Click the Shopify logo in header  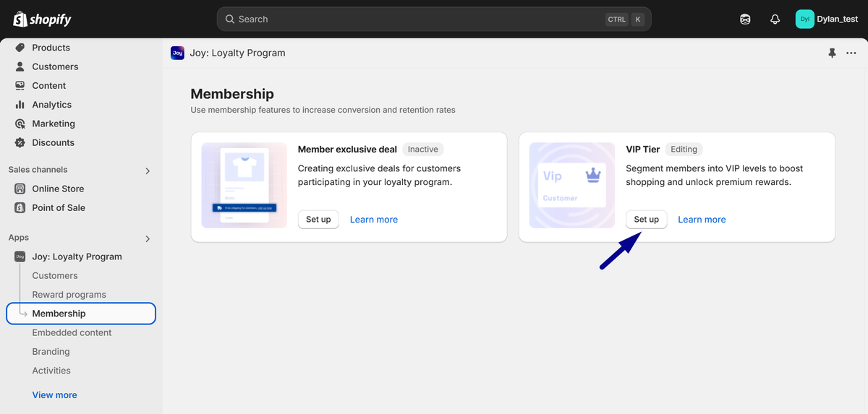42,19
